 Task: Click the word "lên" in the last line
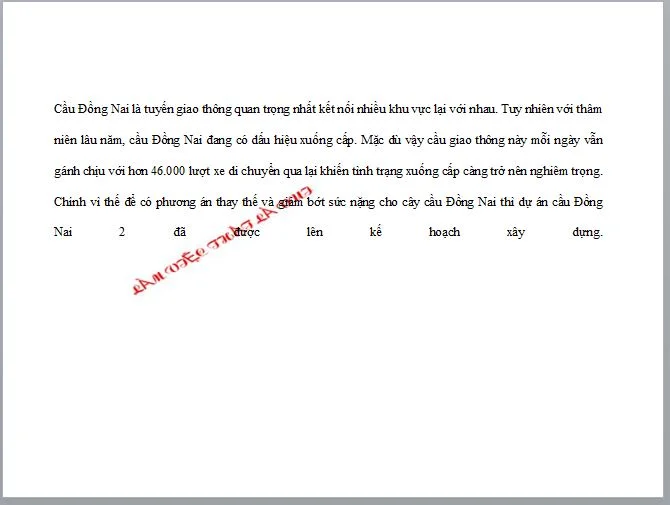pos(314,232)
